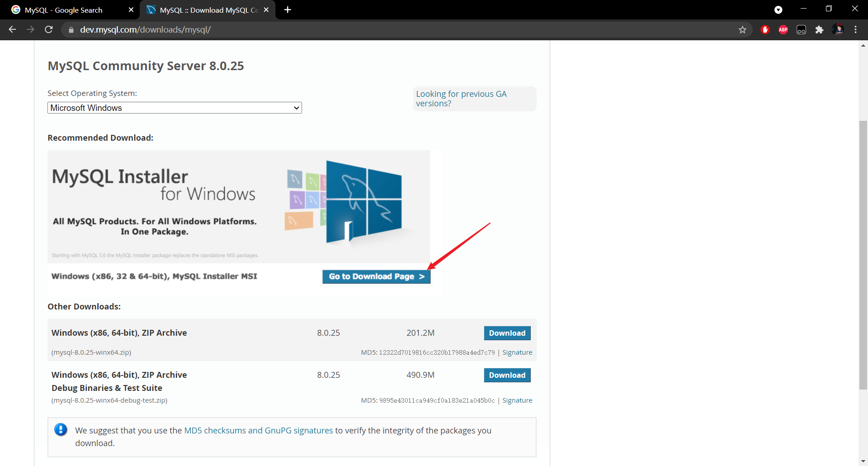The image size is (868, 466).
Task: Open MD5 checksums and GnuPG signatures link
Action: tap(259, 430)
